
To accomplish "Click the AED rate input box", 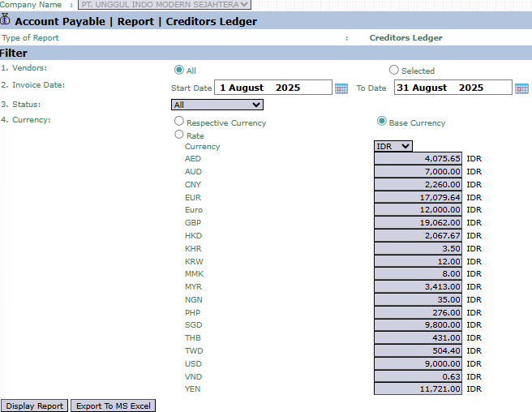I will point(418,159).
